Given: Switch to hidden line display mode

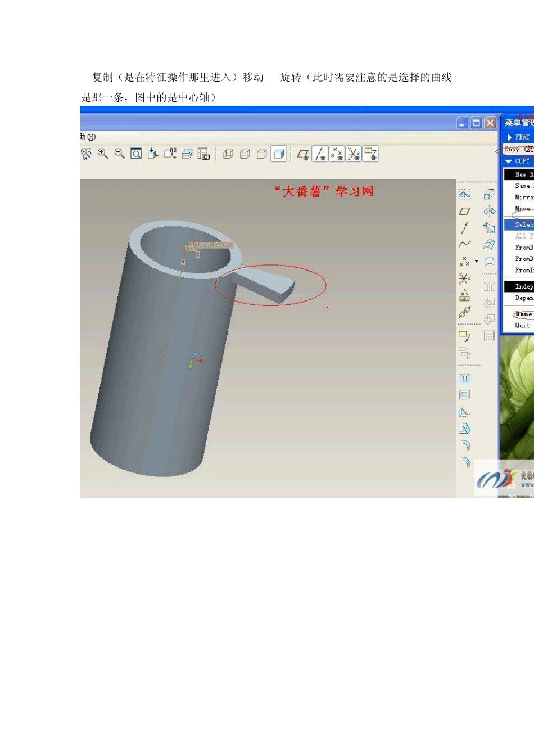Looking at the screenshot, I should click(x=245, y=154).
